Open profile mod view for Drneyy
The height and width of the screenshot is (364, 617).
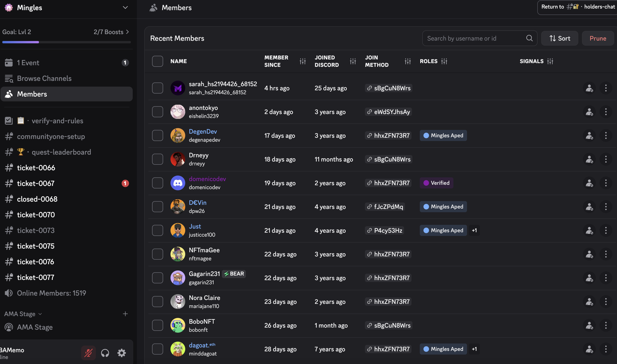tap(589, 159)
